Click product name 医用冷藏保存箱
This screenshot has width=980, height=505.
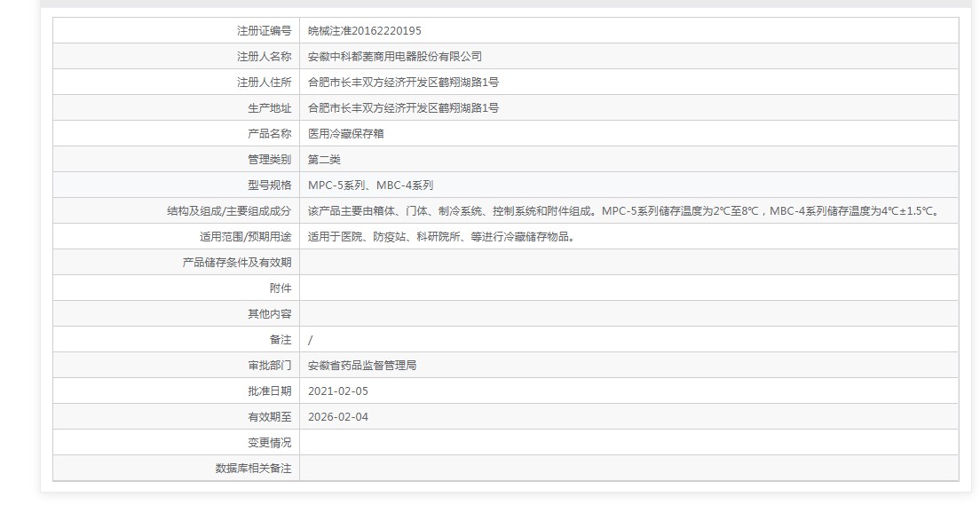tap(345, 134)
